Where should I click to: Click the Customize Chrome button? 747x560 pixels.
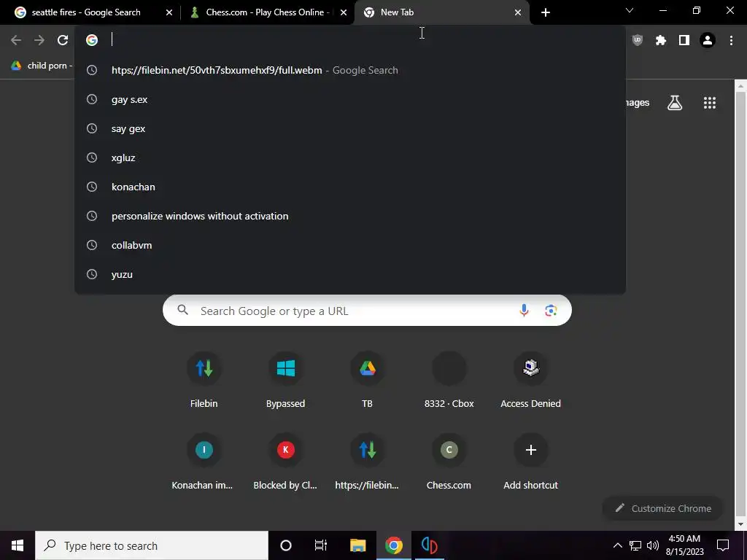coord(662,508)
